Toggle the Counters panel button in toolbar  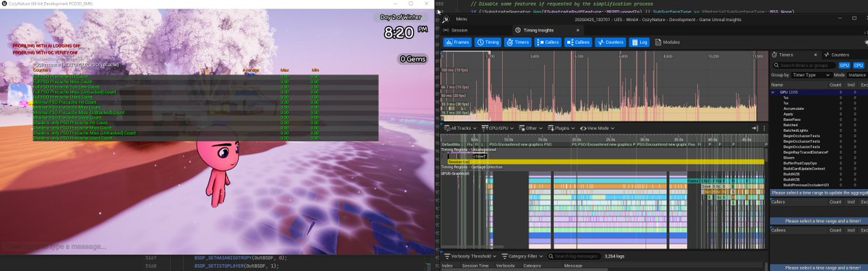[610, 43]
